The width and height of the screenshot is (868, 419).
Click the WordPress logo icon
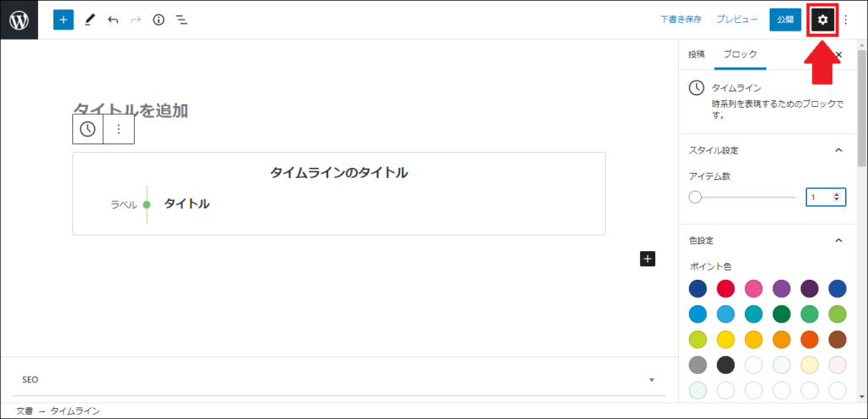(19, 20)
